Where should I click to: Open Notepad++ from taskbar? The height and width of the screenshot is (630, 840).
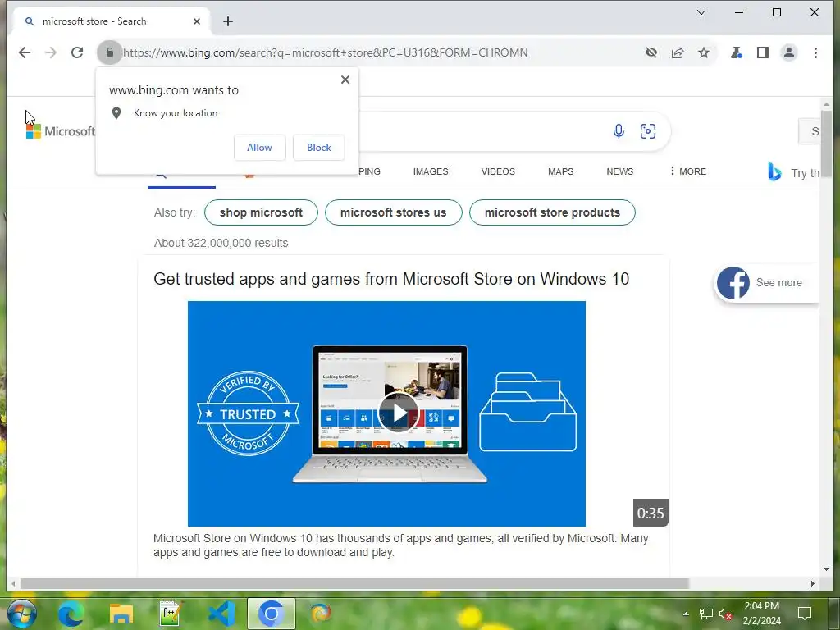(171, 614)
